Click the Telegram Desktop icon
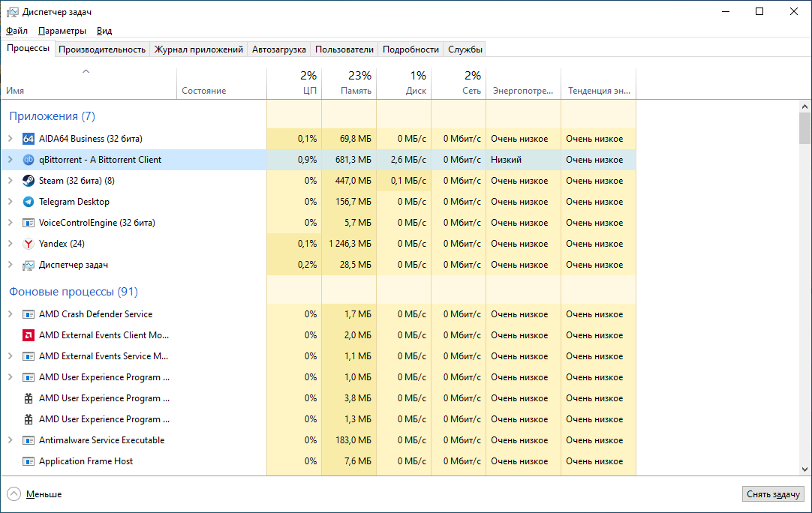This screenshot has width=812, height=513. pos(29,202)
